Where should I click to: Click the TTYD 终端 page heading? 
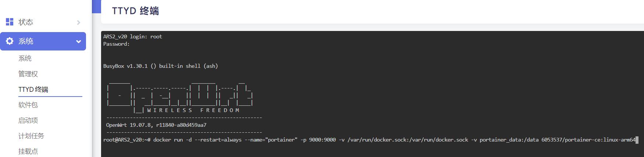(136, 11)
